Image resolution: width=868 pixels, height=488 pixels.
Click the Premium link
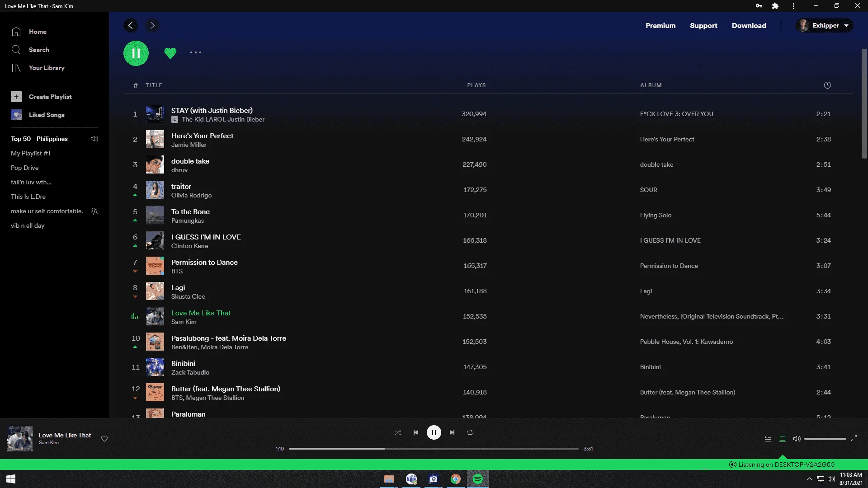pos(660,26)
